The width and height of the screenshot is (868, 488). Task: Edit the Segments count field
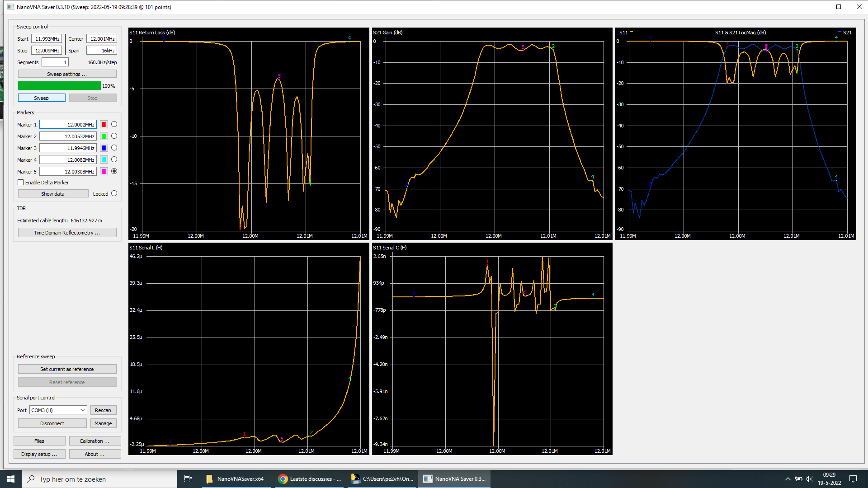coord(55,62)
